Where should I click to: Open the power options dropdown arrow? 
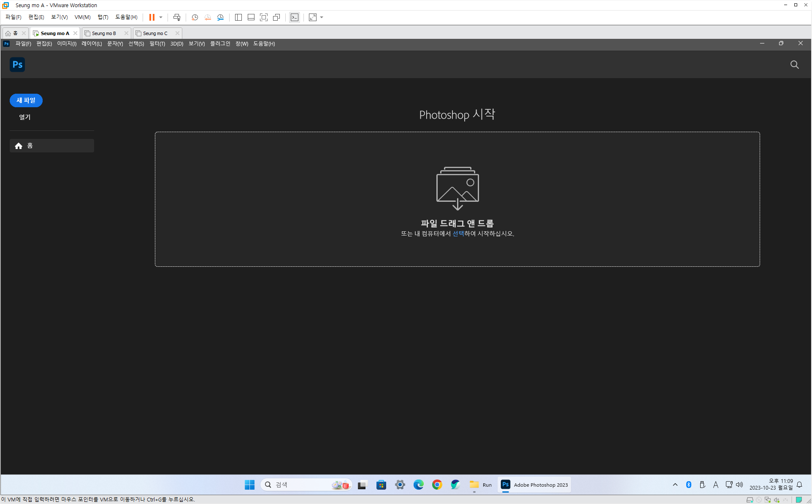coord(161,17)
